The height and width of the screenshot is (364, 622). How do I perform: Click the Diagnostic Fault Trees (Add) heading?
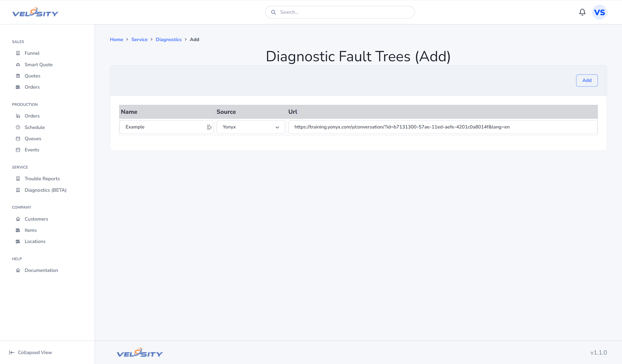pyautogui.click(x=358, y=57)
